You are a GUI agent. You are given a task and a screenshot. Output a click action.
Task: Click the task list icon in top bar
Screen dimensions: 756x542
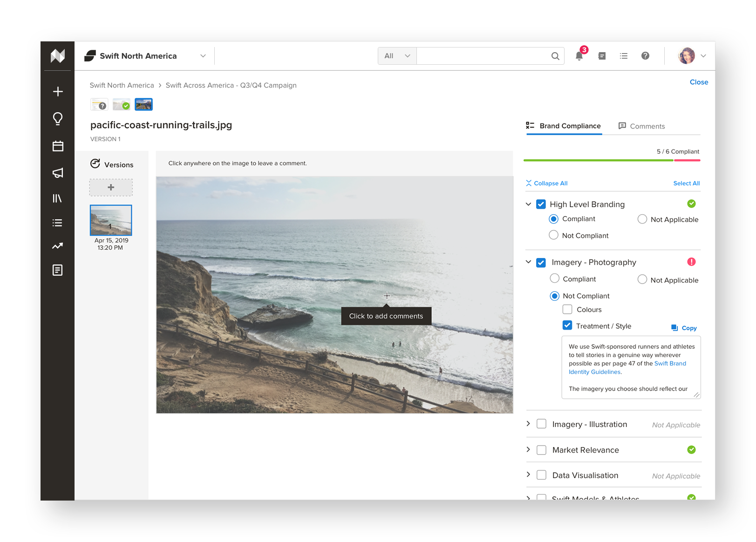[624, 56]
